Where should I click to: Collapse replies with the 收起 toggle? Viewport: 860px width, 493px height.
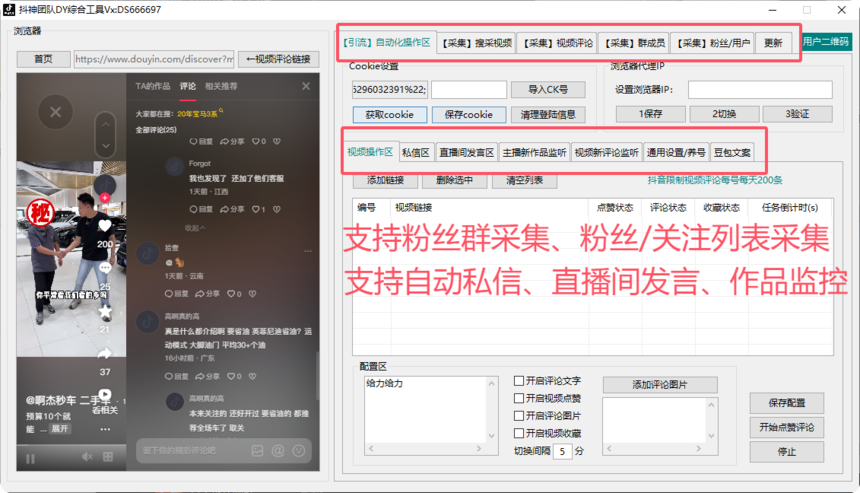[195, 228]
